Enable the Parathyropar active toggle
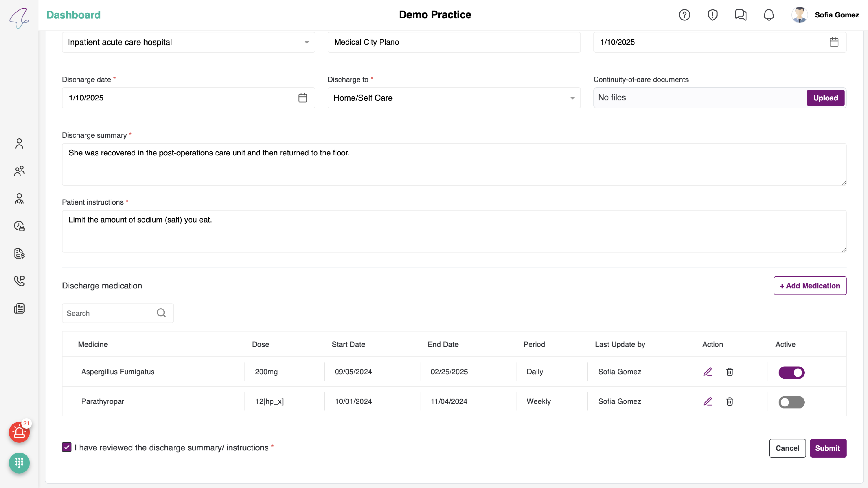The image size is (868, 488). pos(791,402)
